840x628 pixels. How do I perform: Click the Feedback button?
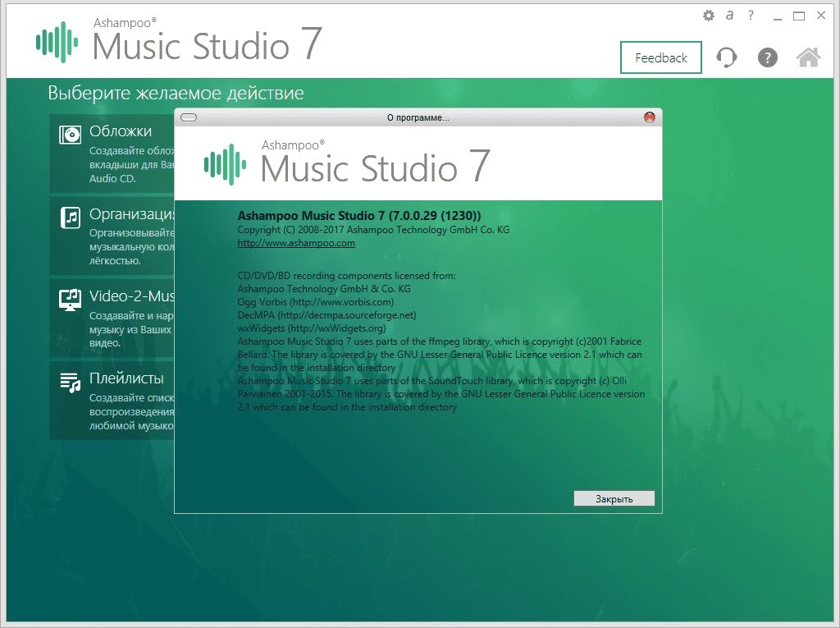(x=661, y=57)
